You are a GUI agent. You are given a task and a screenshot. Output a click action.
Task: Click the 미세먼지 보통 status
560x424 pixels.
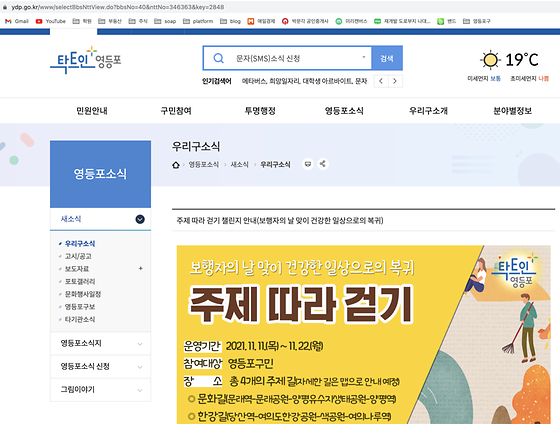coord(484,78)
